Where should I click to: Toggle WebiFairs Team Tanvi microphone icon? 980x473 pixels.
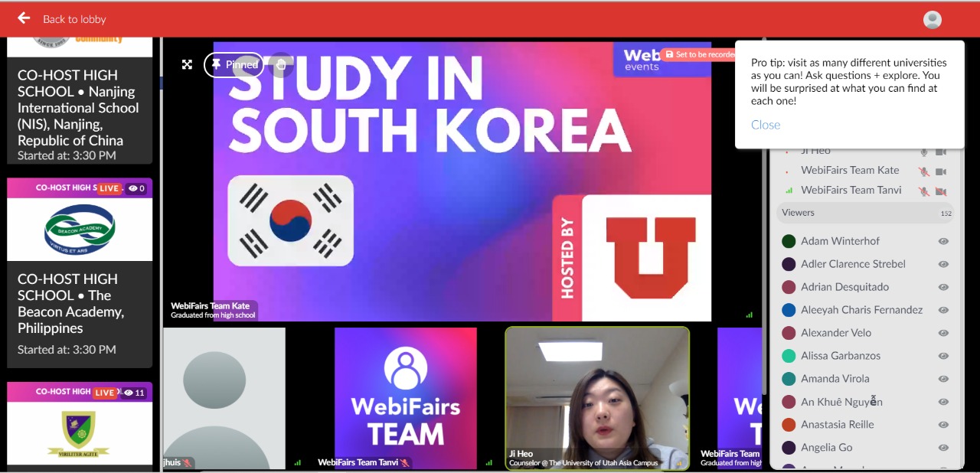(x=924, y=191)
